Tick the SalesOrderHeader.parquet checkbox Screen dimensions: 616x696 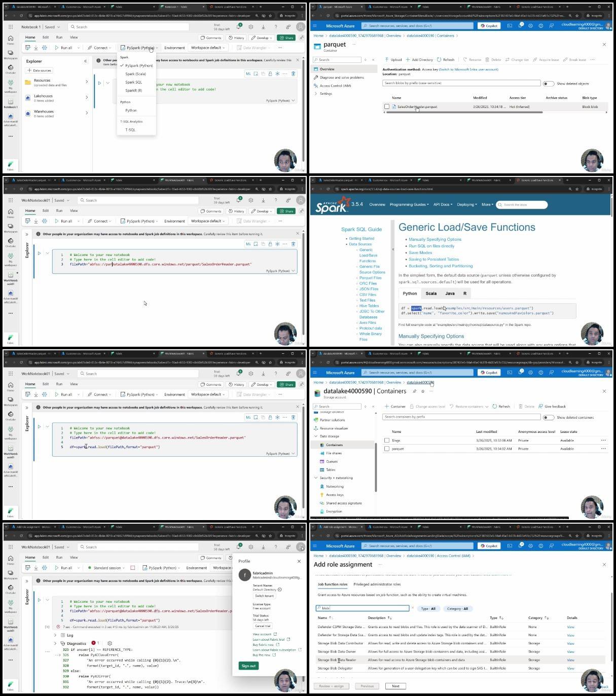[387, 106]
